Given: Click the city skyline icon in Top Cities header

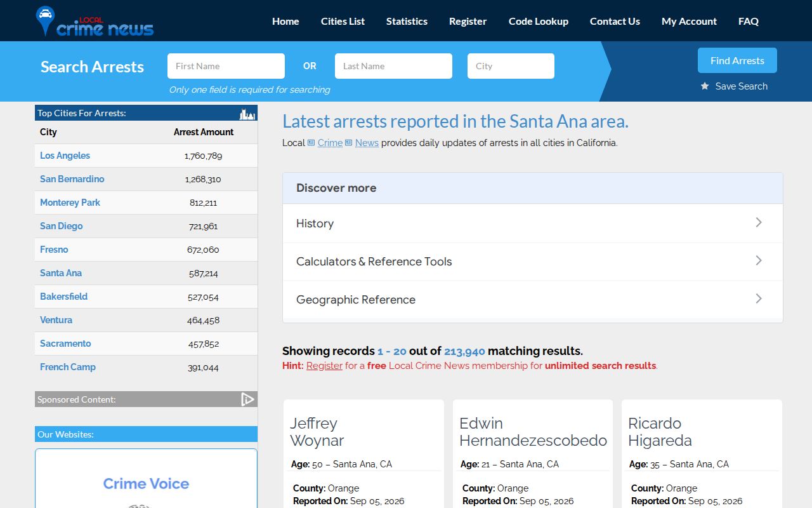Looking at the screenshot, I should pos(247,114).
